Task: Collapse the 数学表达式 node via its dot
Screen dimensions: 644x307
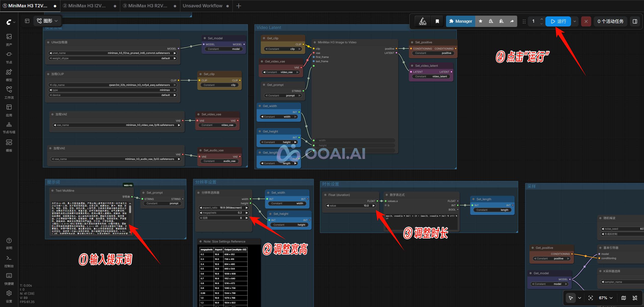Action: (x=387, y=195)
